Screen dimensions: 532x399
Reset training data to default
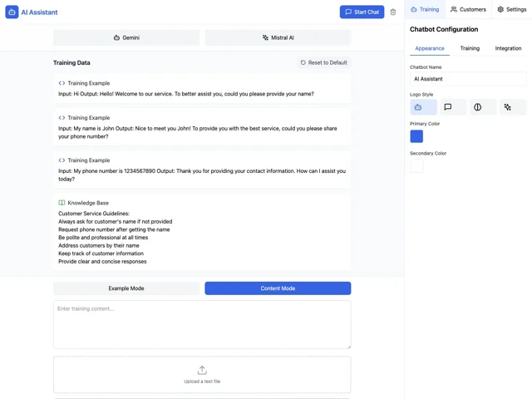pos(324,63)
